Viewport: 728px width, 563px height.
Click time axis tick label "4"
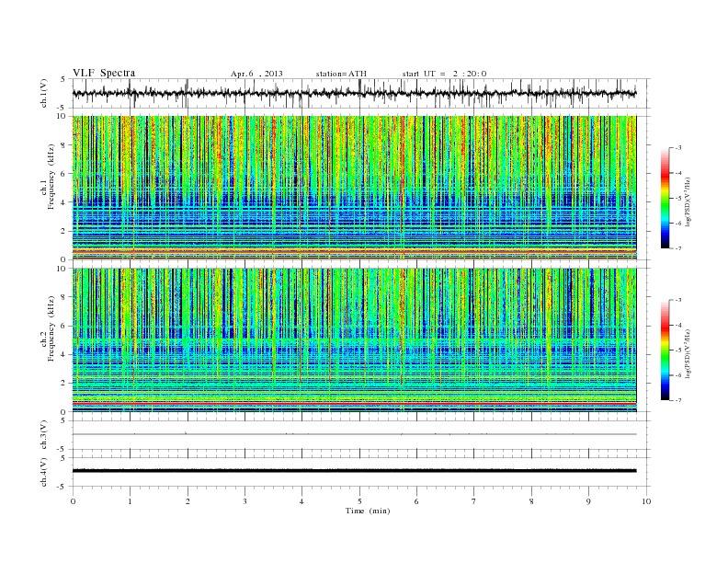tap(301, 501)
